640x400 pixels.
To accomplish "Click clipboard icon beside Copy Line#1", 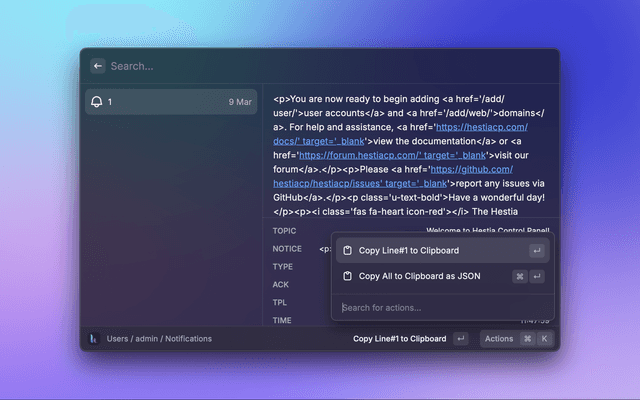I will click(346, 250).
